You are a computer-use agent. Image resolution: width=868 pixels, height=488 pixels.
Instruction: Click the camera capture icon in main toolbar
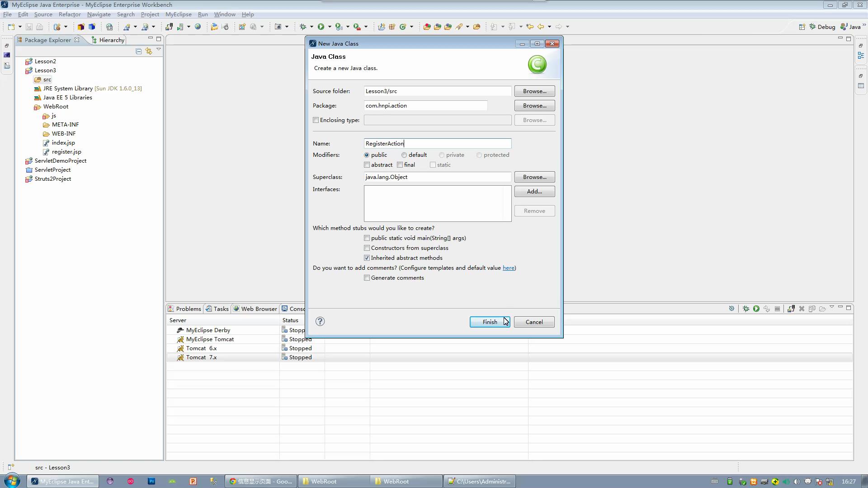click(278, 27)
